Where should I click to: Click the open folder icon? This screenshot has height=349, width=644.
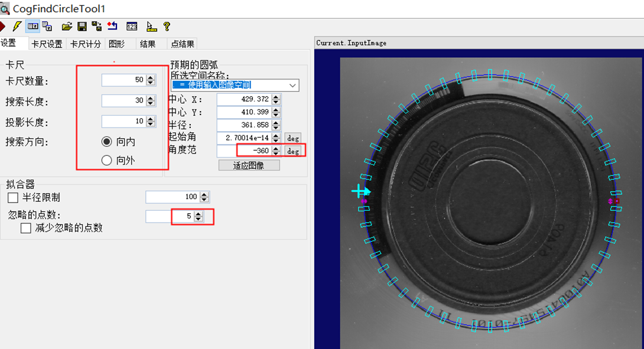(x=67, y=27)
